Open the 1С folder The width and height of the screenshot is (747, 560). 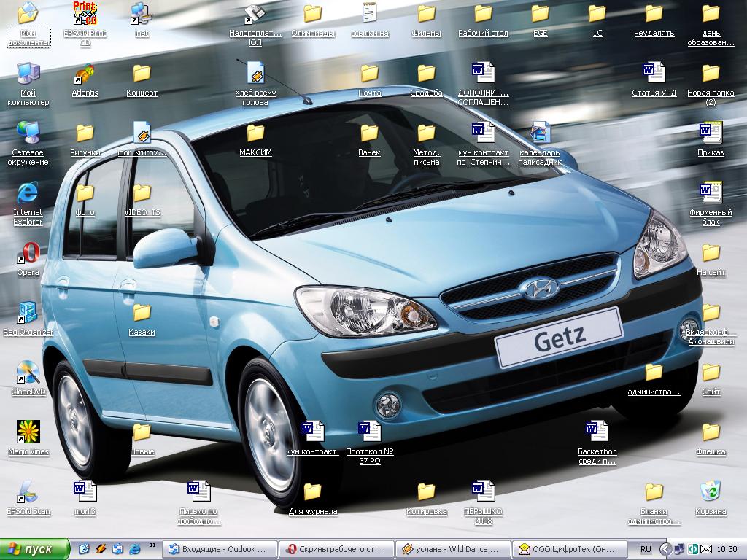[x=597, y=20]
